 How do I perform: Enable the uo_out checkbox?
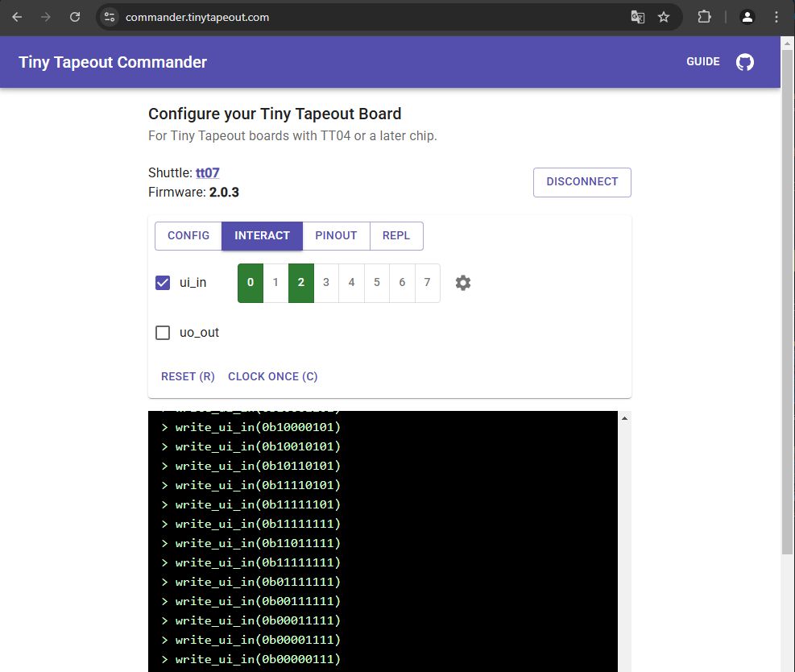tap(163, 332)
